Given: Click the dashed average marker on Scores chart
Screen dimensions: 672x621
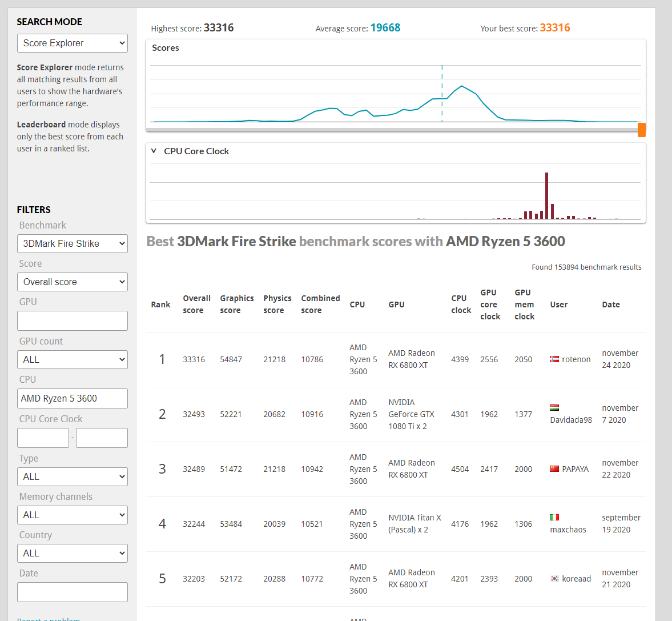Looking at the screenshot, I should (442, 94).
